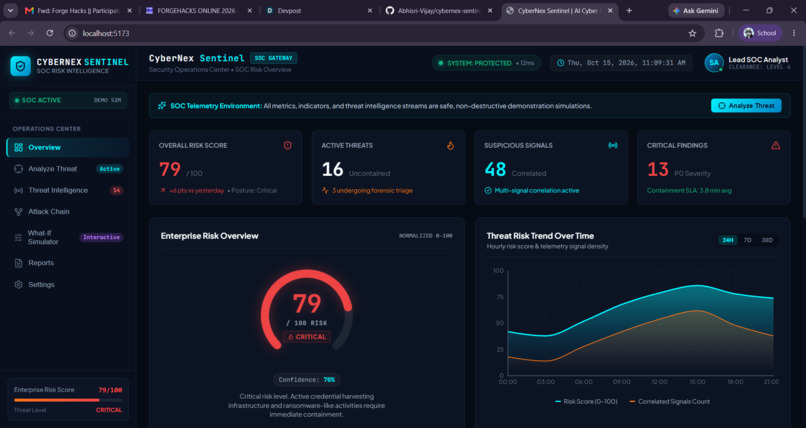Click the What-If Simulator sliders icon
806x428 pixels.
(x=19, y=237)
